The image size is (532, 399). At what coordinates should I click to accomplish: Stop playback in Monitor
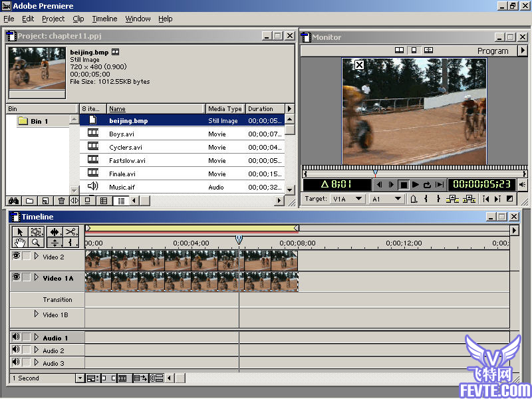tap(404, 185)
